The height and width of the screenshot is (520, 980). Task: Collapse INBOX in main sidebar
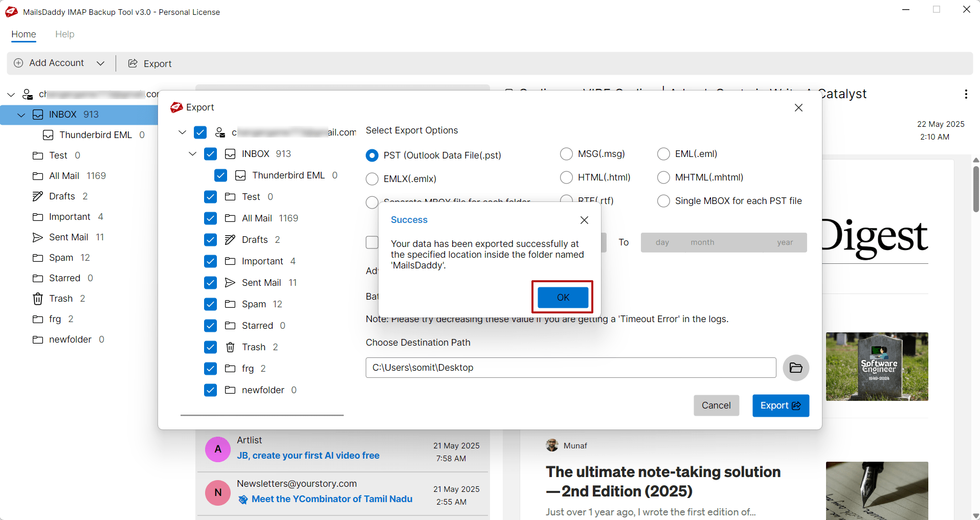click(21, 115)
